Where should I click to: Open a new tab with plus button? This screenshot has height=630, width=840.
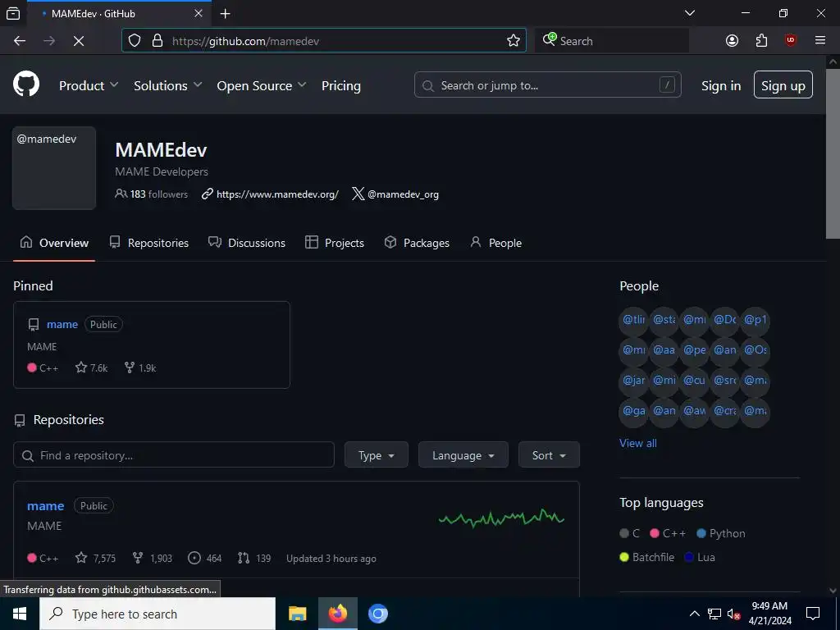pyautogui.click(x=226, y=13)
